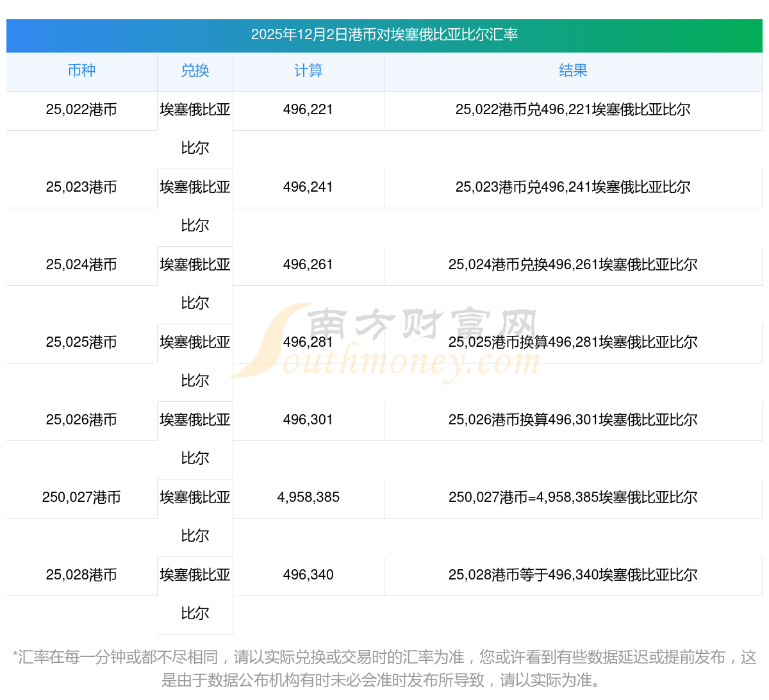Select the 25,026港币 cell
The height and width of the screenshot is (700, 769).
pos(81,421)
